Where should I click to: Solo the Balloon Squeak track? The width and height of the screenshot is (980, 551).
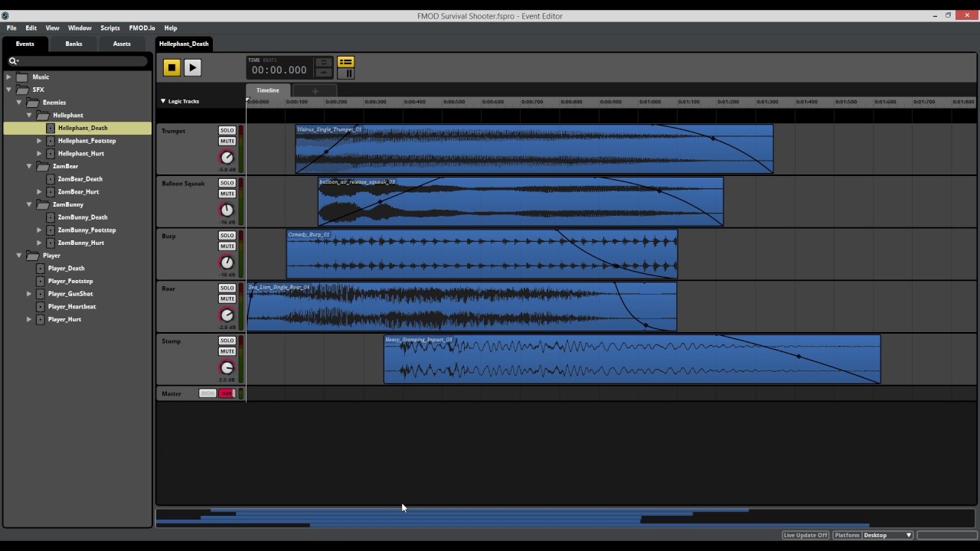(x=227, y=183)
